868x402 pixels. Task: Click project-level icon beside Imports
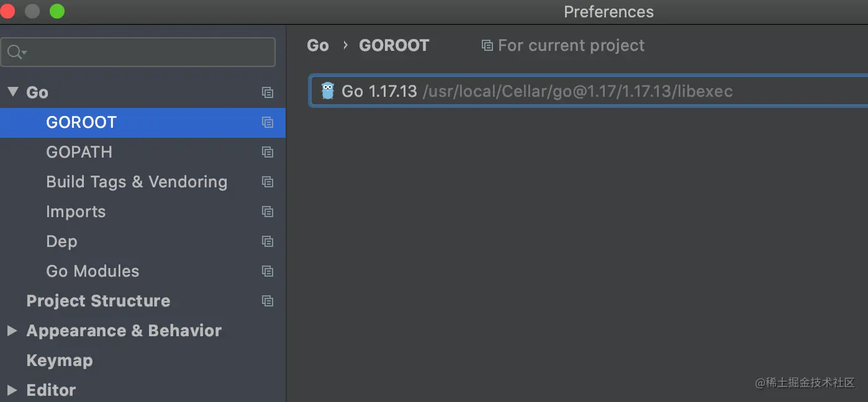coord(268,212)
